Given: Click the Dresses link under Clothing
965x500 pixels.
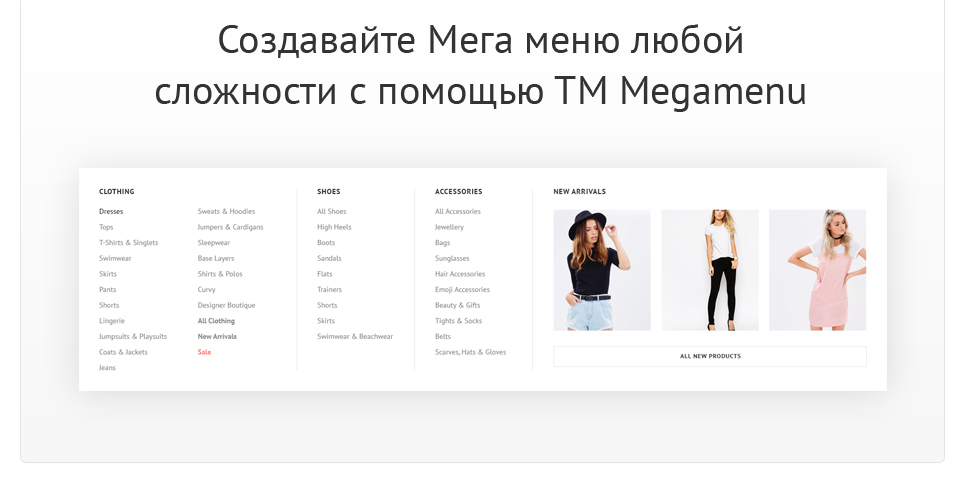Looking at the screenshot, I should [111, 211].
